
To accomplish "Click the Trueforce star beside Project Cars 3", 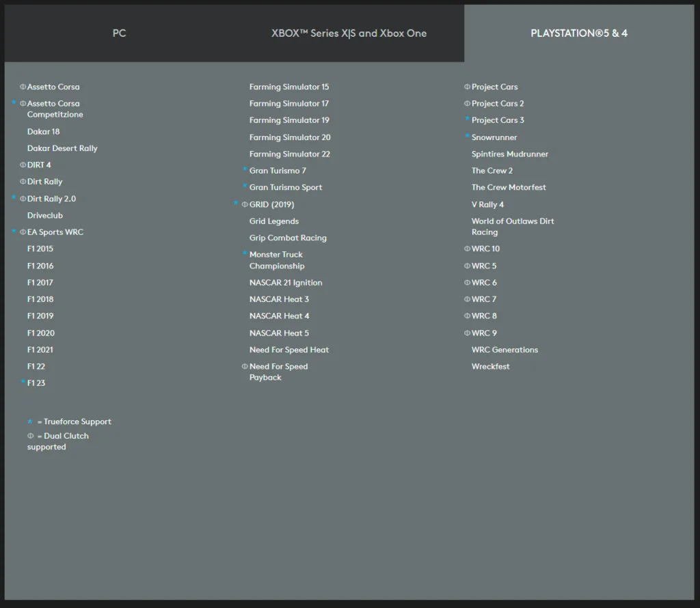I will click(x=467, y=119).
